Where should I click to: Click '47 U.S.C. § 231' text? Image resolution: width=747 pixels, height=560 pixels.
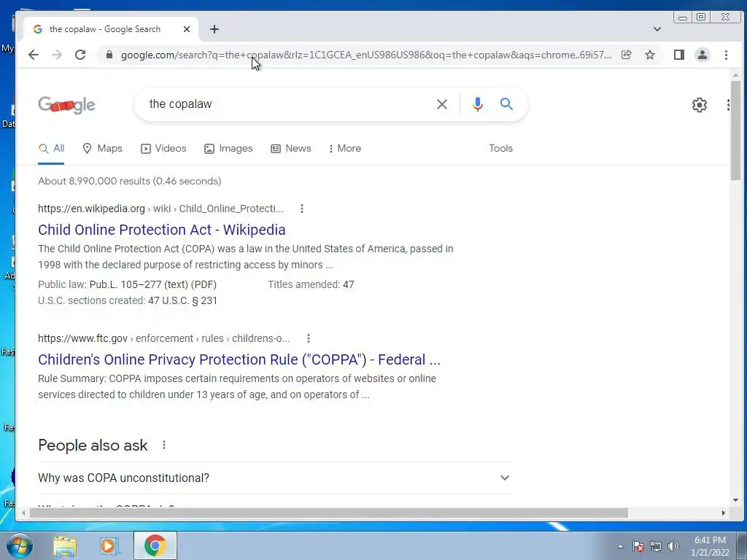coord(182,301)
